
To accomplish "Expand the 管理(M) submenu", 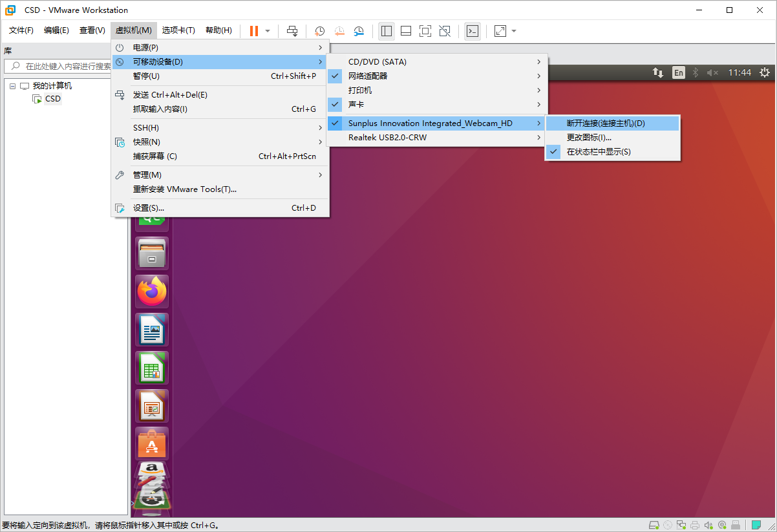I will [x=220, y=175].
